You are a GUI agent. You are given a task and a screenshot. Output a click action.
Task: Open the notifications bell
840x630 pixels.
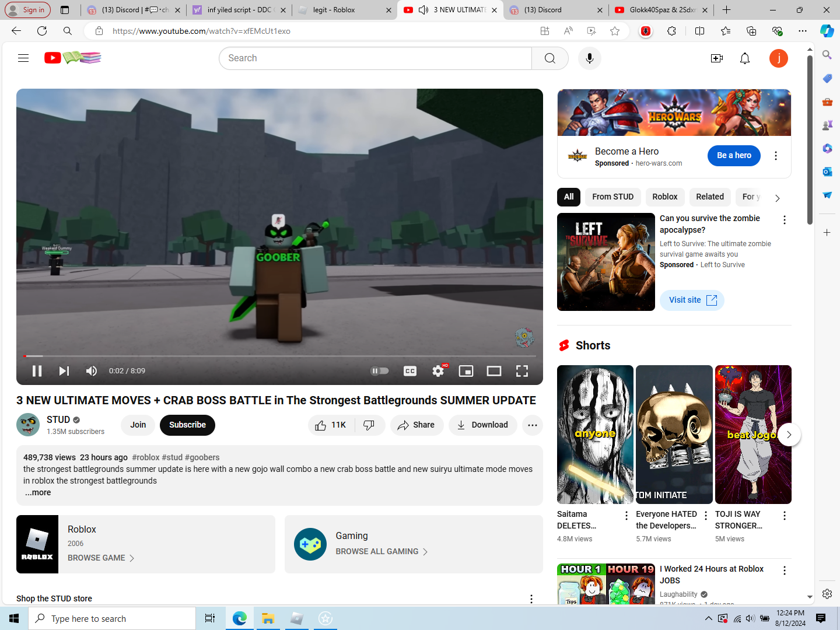(745, 58)
